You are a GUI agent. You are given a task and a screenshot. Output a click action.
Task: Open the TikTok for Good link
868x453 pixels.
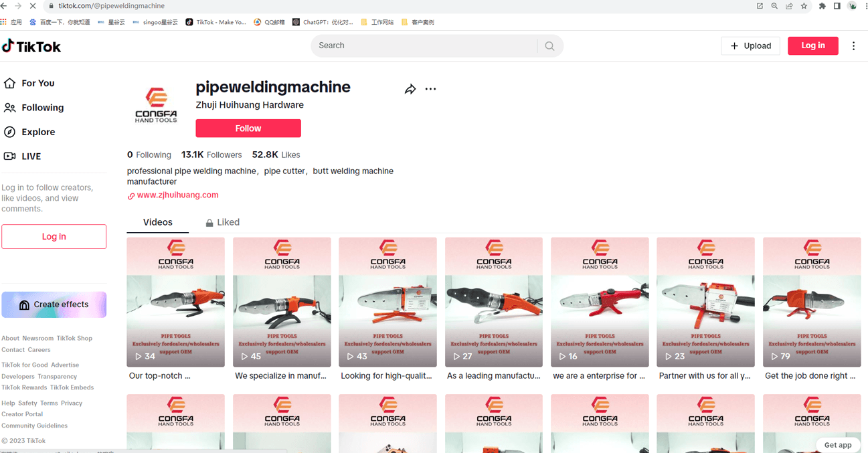25,365
